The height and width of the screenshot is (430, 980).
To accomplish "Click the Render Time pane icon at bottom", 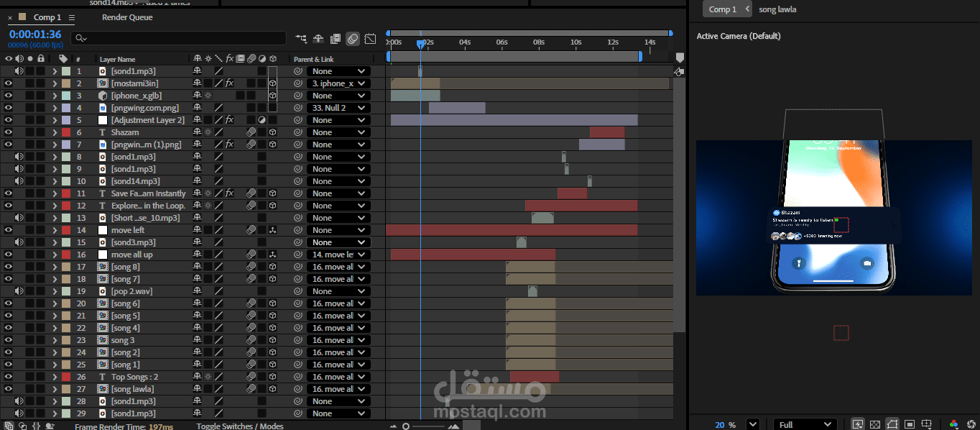I will (x=50, y=426).
